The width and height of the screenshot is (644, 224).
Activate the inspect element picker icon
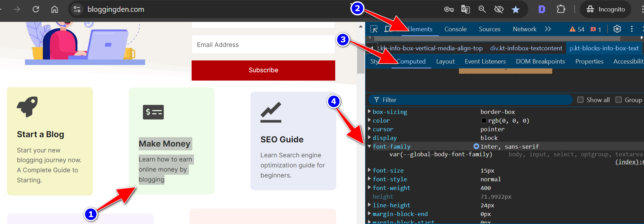374,29
